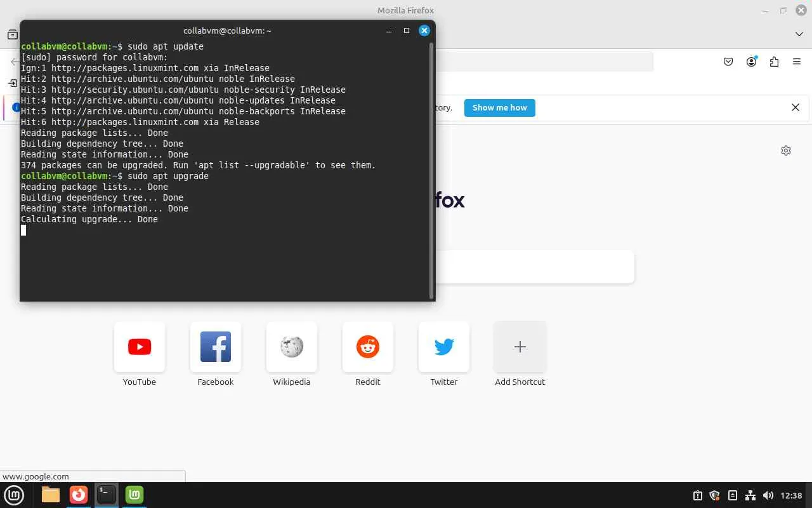Open the Firefox extensions puzzle icon

[x=774, y=62]
